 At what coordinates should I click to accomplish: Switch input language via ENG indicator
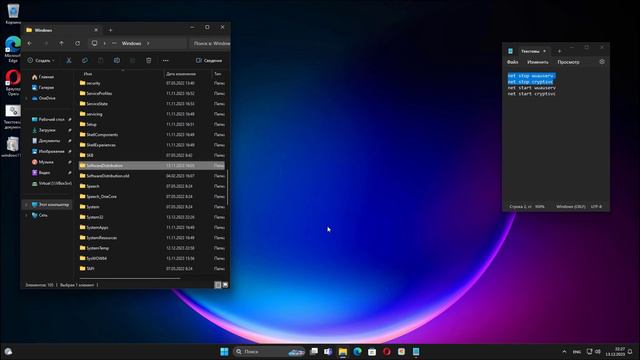[x=577, y=351]
